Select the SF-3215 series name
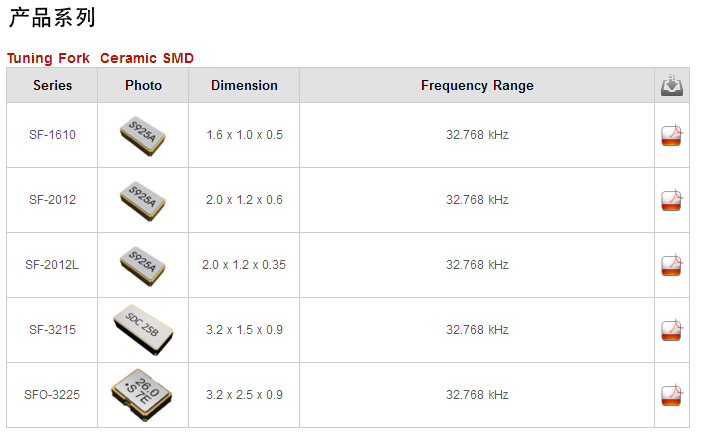 (52, 329)
